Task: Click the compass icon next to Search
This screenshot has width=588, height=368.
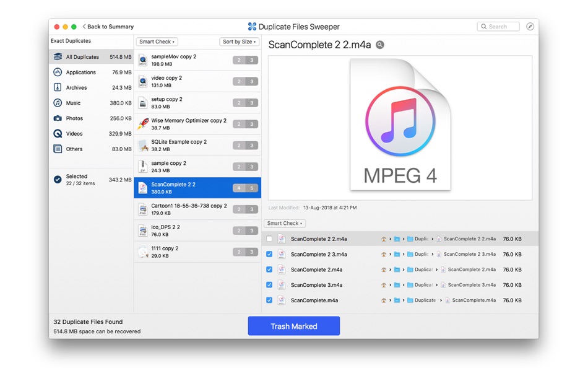Action: point(530,26)
